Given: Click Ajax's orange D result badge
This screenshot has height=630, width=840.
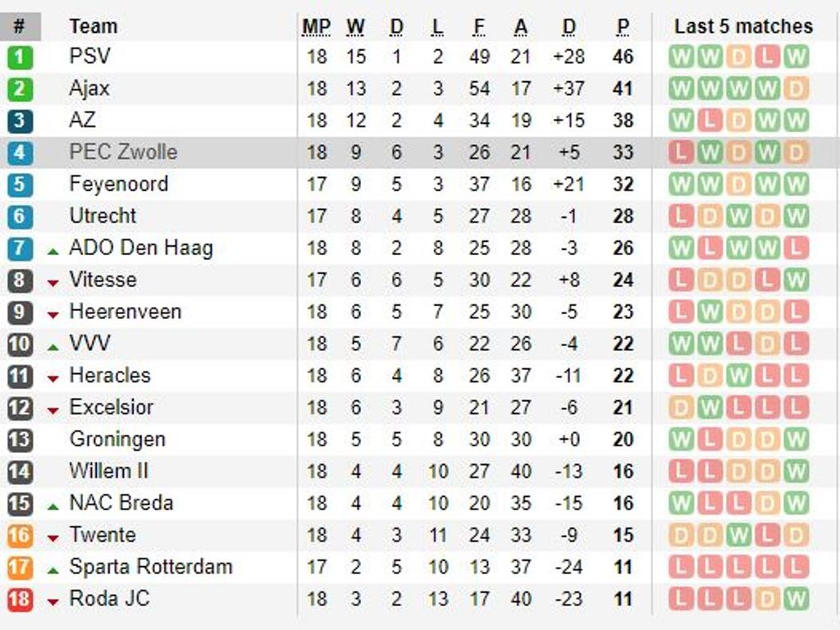Looking at the screenshot, I should (795, 89).
